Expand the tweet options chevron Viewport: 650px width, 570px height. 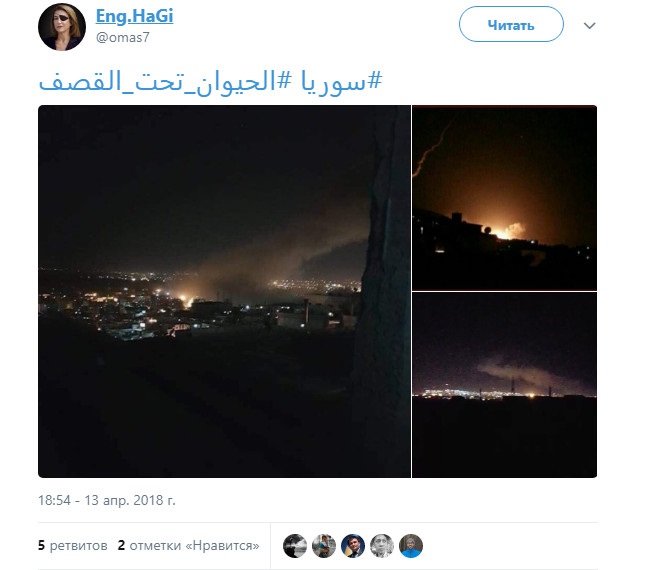[589, 26]
